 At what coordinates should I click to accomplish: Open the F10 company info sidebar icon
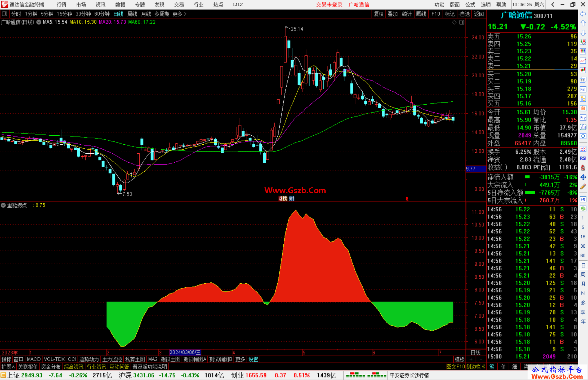[x=583, y=89]
